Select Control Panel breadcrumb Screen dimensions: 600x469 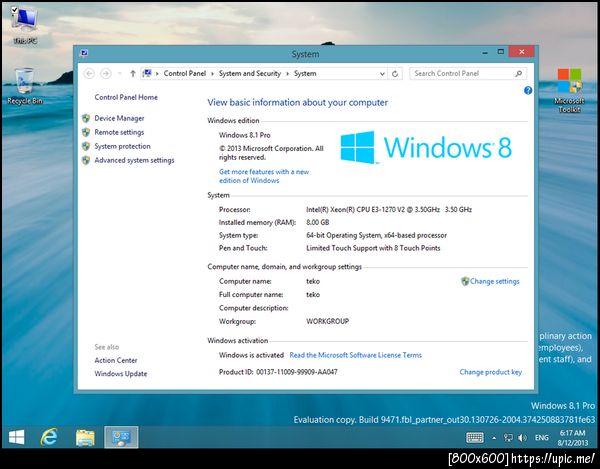(184, 73)
